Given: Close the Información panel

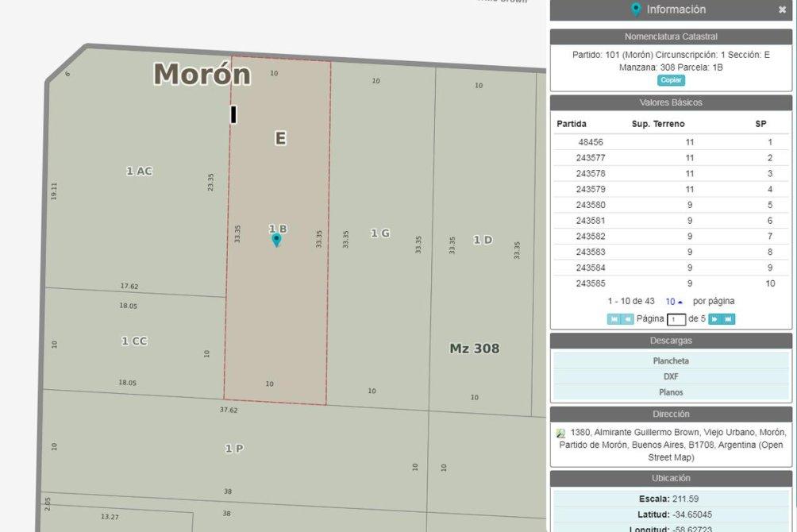Looking at the screenshot, I should pos(782,10).
